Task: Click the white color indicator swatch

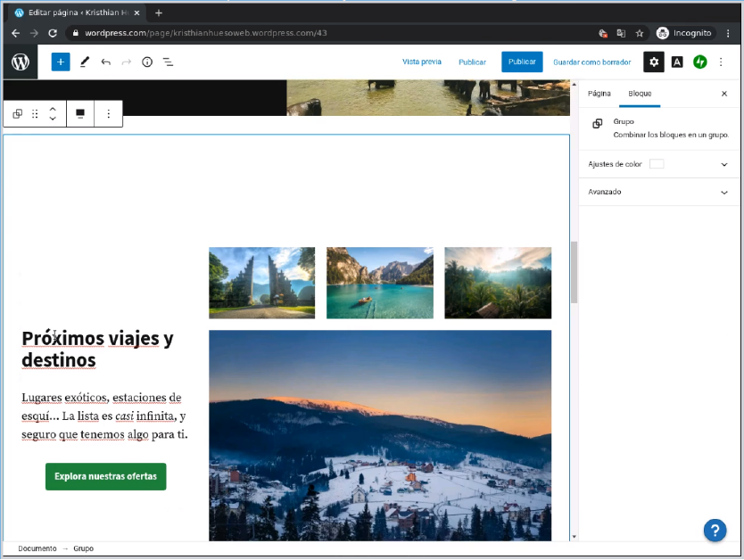Action: (657, 164)
